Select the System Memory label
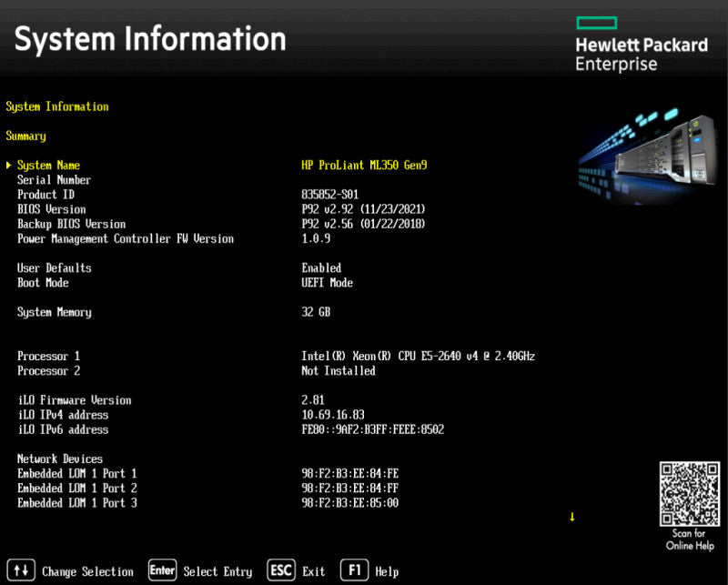The image size is (728, 585). [x=55, y=312]
